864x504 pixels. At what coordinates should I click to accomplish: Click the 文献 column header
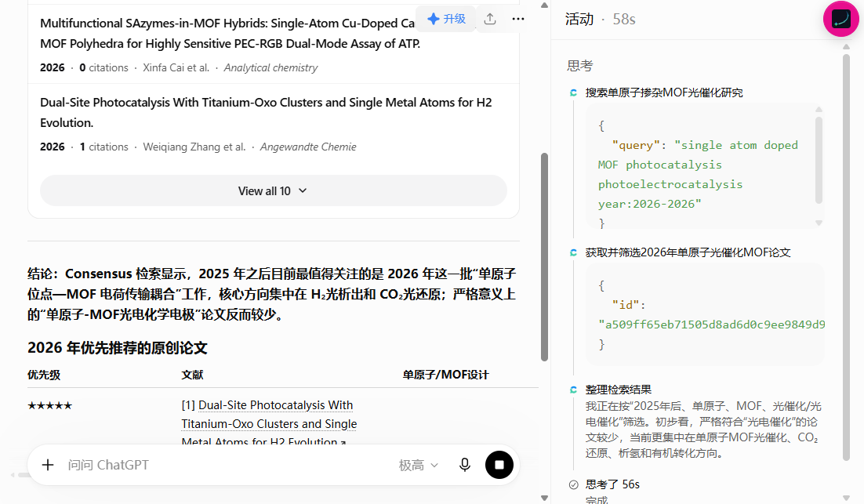pos(192,375)
